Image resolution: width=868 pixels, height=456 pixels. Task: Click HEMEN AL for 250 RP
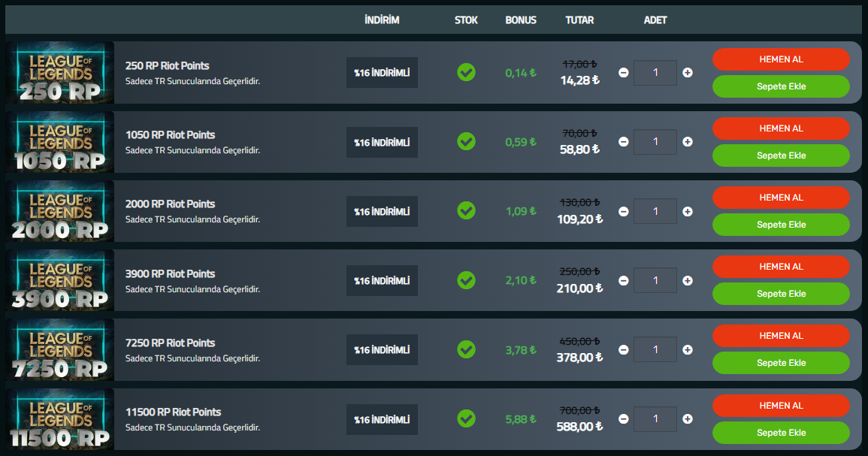pyautogui.click(x=781, y=59)
